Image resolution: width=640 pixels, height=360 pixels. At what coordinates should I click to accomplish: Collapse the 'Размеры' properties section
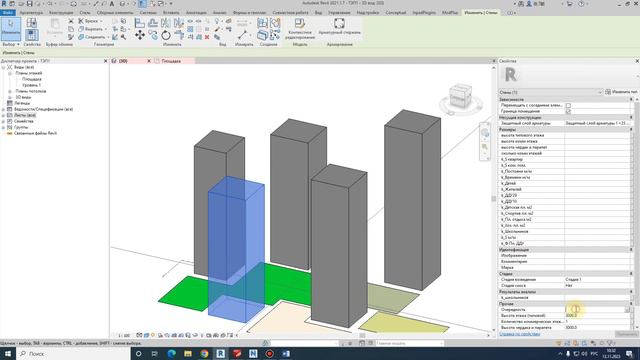click(x=631, y=129)
